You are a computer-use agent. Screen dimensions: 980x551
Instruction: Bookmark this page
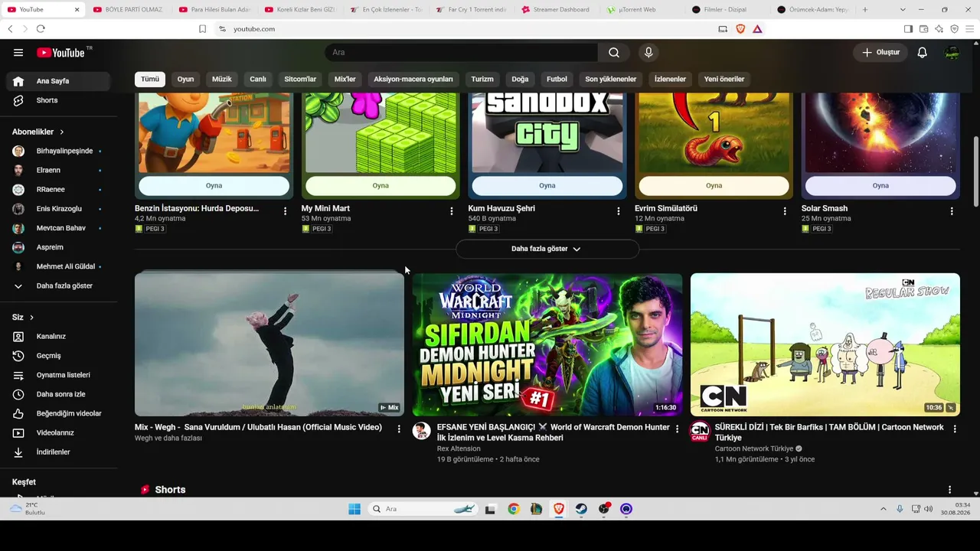(x=202, y=29)
